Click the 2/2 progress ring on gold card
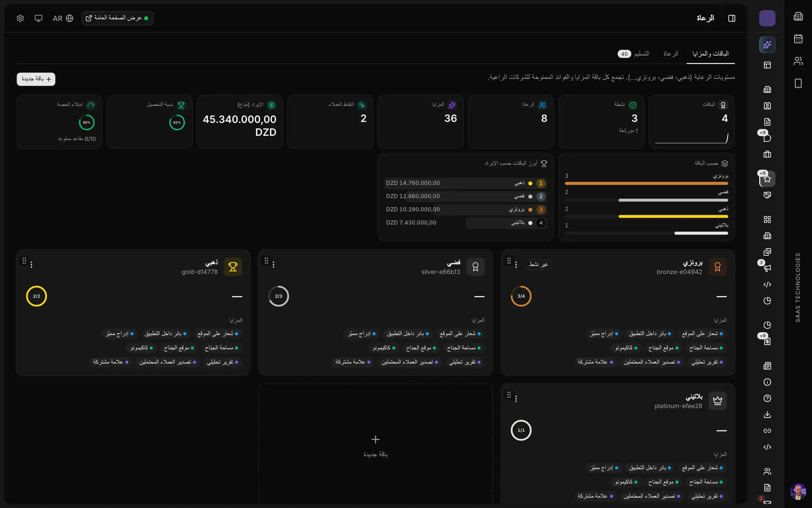Image resolution: width=812 pixels, height=508 pixels. pyautogui.click(x=37, y=296)
